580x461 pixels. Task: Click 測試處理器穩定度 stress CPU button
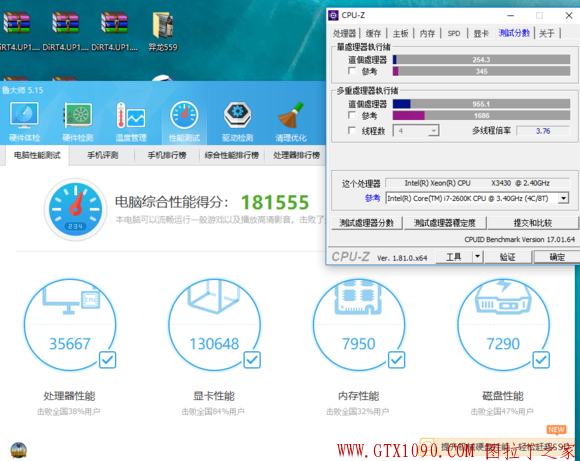tap(445, 223)
